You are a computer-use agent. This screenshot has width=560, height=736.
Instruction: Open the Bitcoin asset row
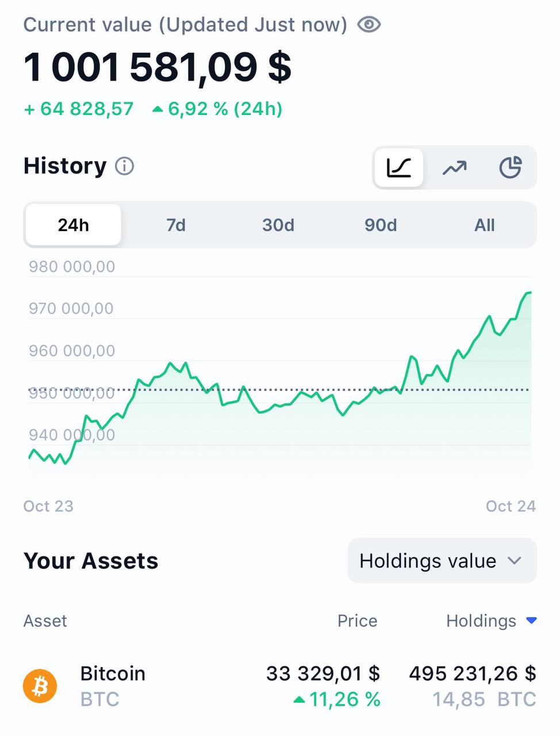[113, 686]
